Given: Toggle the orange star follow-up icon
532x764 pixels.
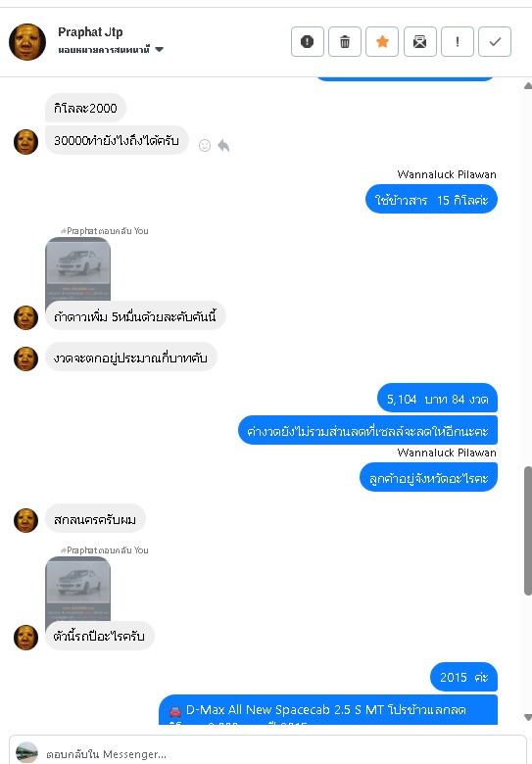Looking at the screenshot, I should 382,42.
